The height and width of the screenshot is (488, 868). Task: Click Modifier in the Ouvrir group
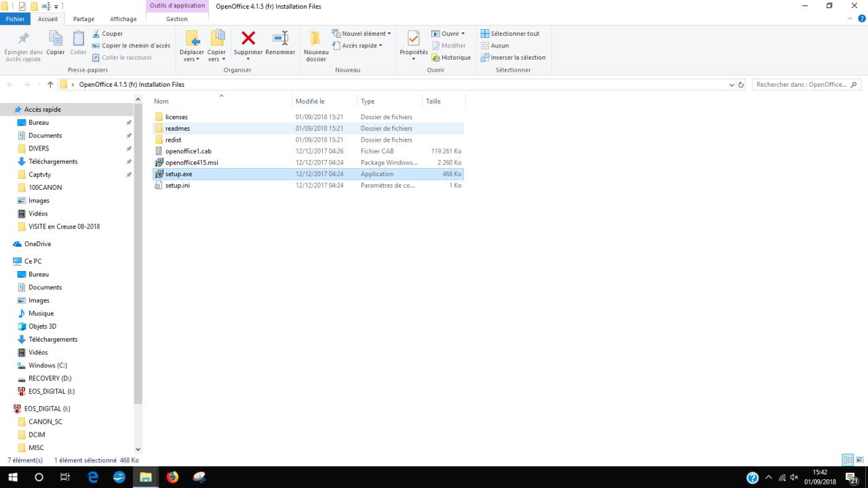click(448, 45)
